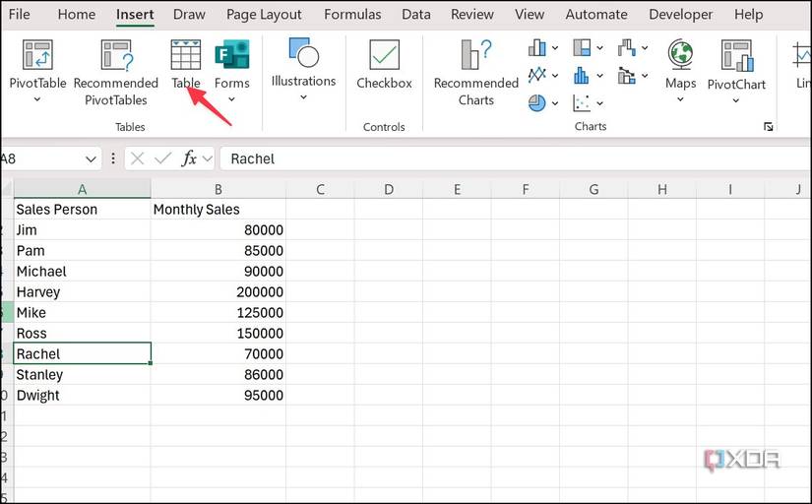Insert a column or bar chart
812x504 pixels.
pos(537,47)
